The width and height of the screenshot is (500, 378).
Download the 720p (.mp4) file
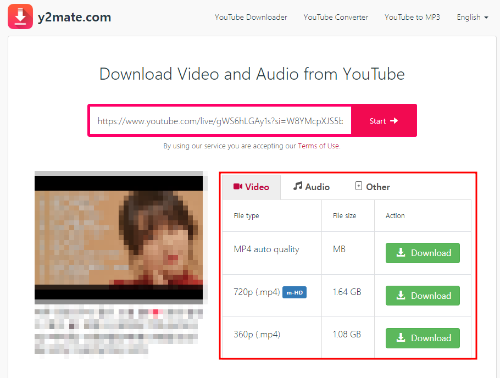[423, 296]
